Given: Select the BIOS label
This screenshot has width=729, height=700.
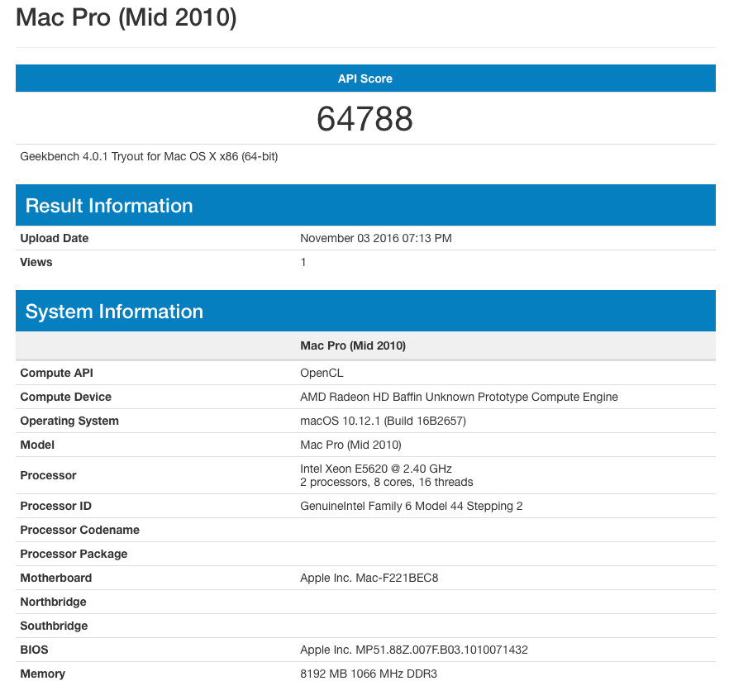Looking at the screenshot, I should (35, 650).
